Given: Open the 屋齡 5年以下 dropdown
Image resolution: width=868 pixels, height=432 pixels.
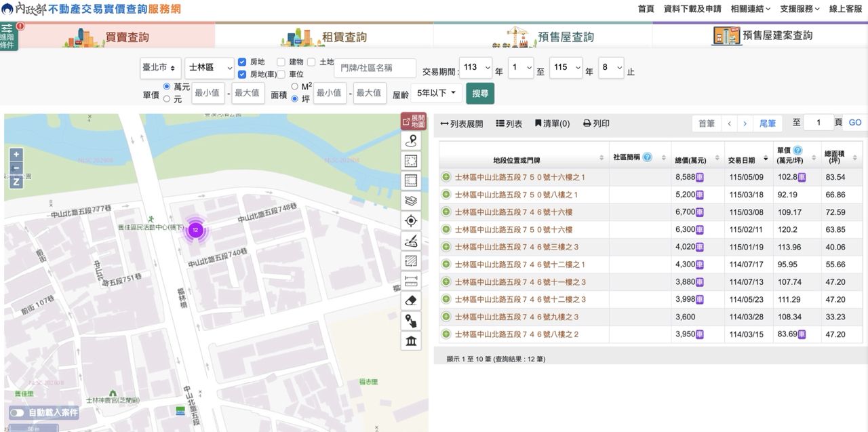Looking at the screenshot, I should coord(437,93).
